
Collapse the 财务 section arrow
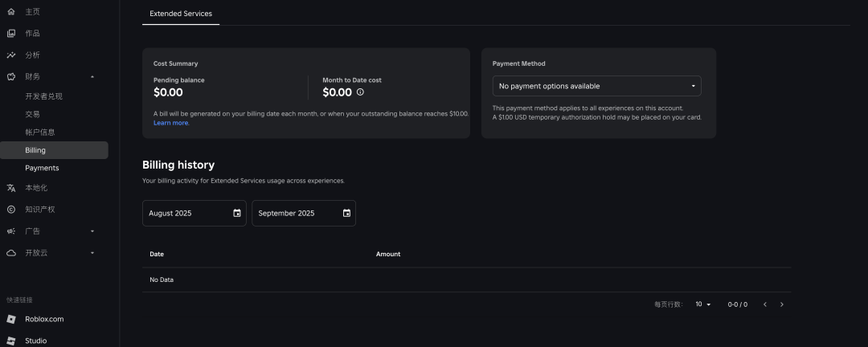pos(92,76)
